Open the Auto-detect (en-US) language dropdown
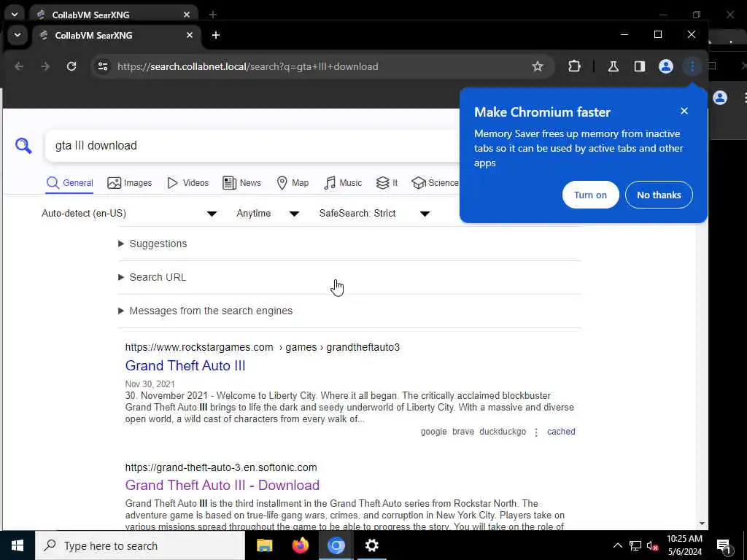Image resolution: width=747 pixels, height=560 pixels. (x=129, y=214)
